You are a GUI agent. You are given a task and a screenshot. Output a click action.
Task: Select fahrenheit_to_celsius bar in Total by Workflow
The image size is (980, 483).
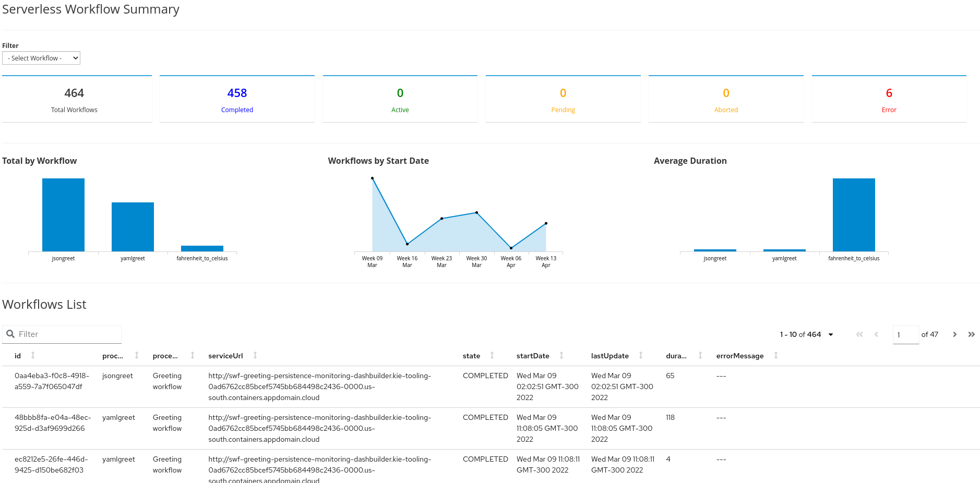(202, 248)
